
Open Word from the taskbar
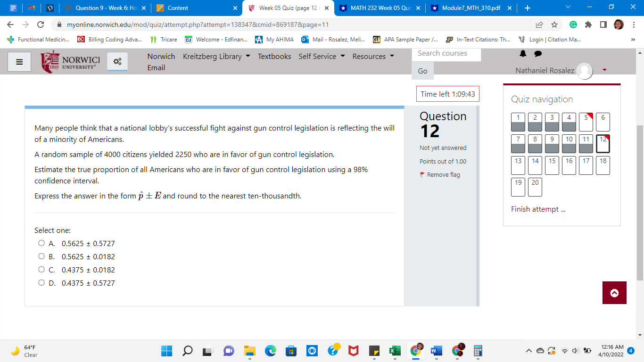pos(436,351)
